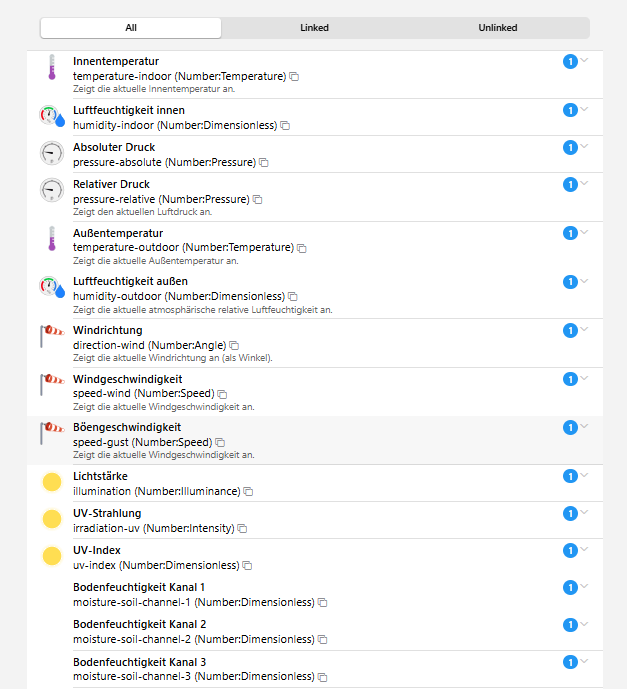627x689 pixels.
Task: Click the Windrichtung windsock icon
Action: click(x=51, y=337)
